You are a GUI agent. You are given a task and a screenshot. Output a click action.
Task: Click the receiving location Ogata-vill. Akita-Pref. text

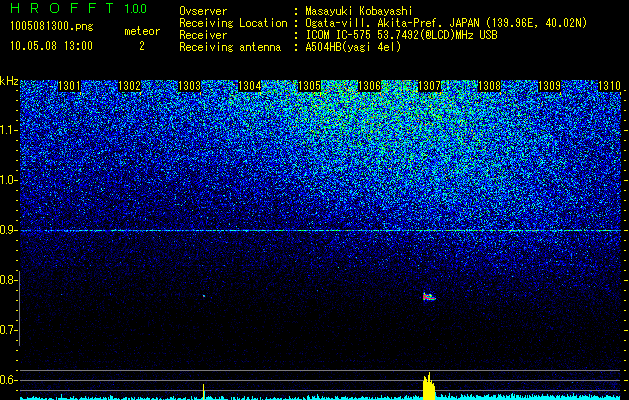click(375, 23)
